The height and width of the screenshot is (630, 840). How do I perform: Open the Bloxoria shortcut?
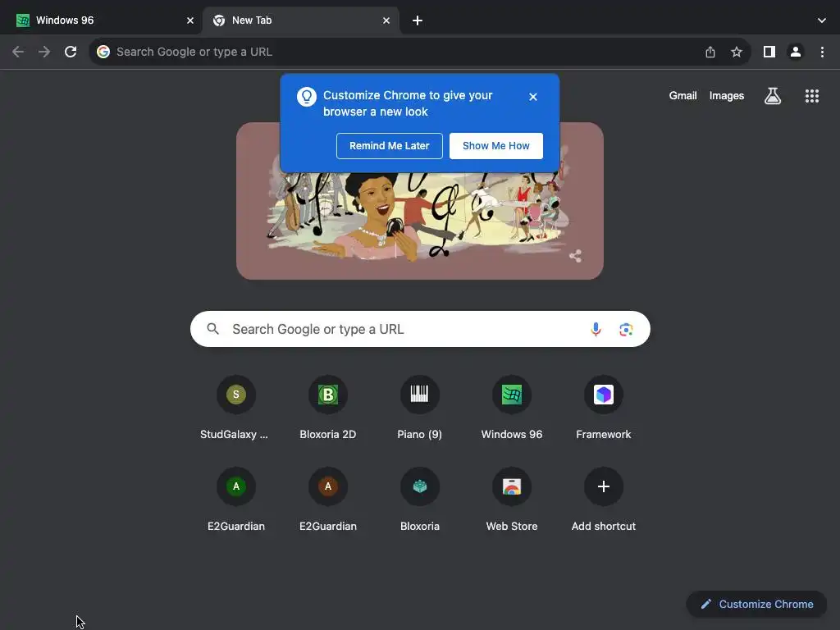[419, 500]
